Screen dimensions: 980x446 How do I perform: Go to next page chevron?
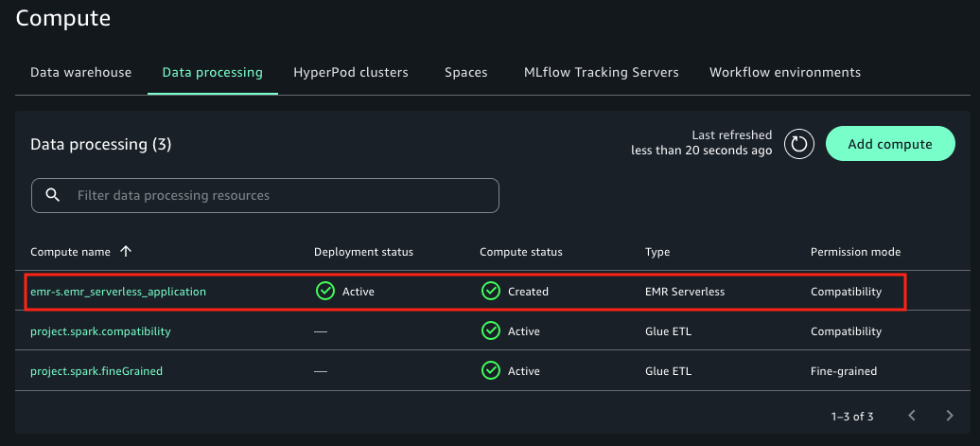[950, 416]
